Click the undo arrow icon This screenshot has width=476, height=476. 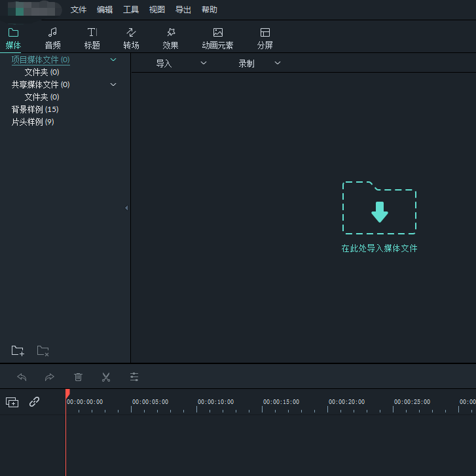(x=22, y=377)
